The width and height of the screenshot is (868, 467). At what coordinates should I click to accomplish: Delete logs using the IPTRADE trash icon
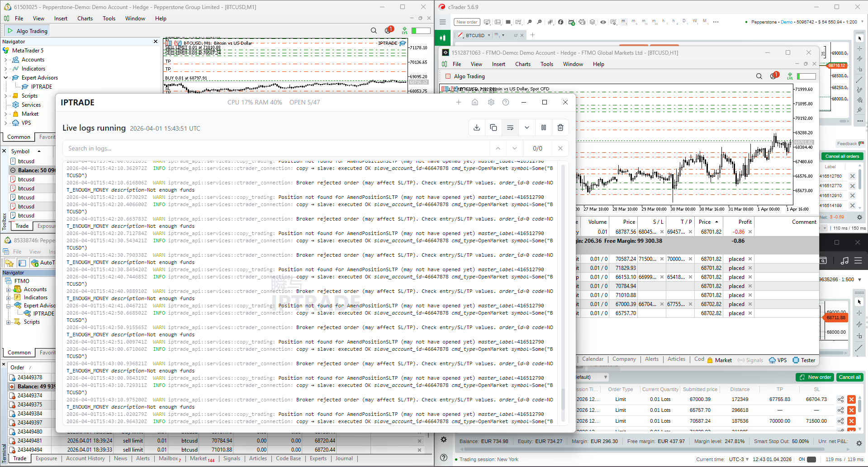[x=560, y=128]
